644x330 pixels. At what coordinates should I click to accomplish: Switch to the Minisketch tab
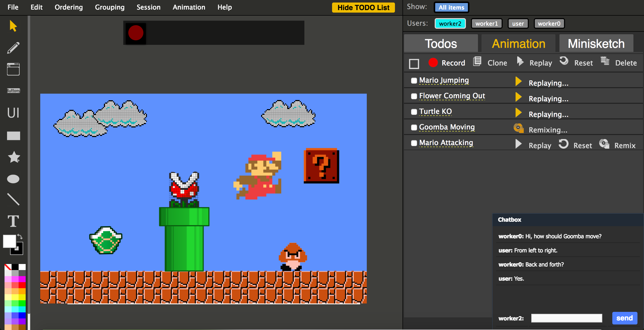click(596, 43)
